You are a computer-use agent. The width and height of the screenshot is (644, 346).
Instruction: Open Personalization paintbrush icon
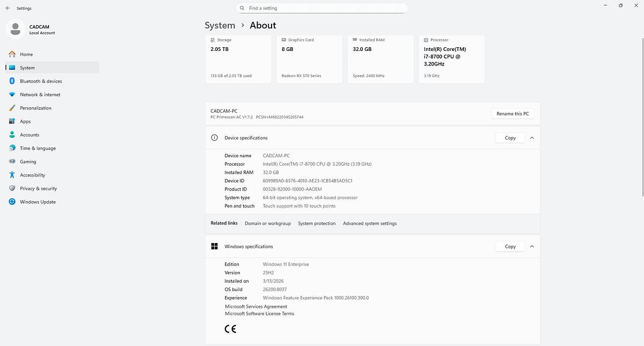coord(12,108)
